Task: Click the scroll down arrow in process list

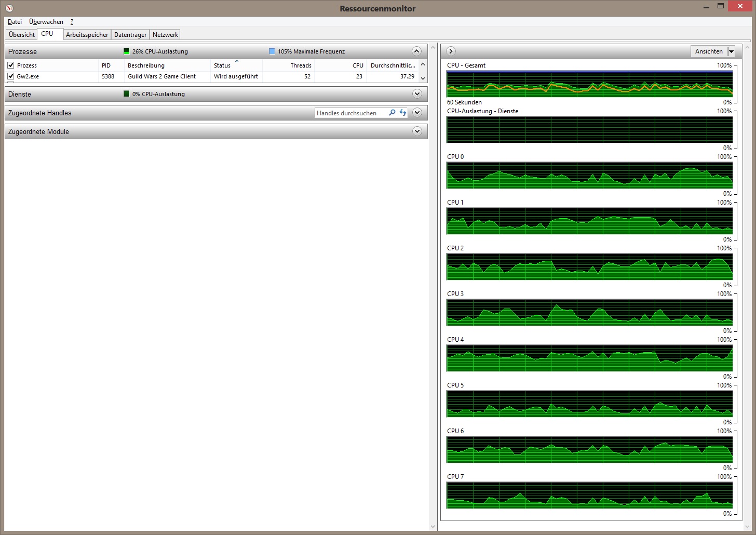Action: (423, 78)
